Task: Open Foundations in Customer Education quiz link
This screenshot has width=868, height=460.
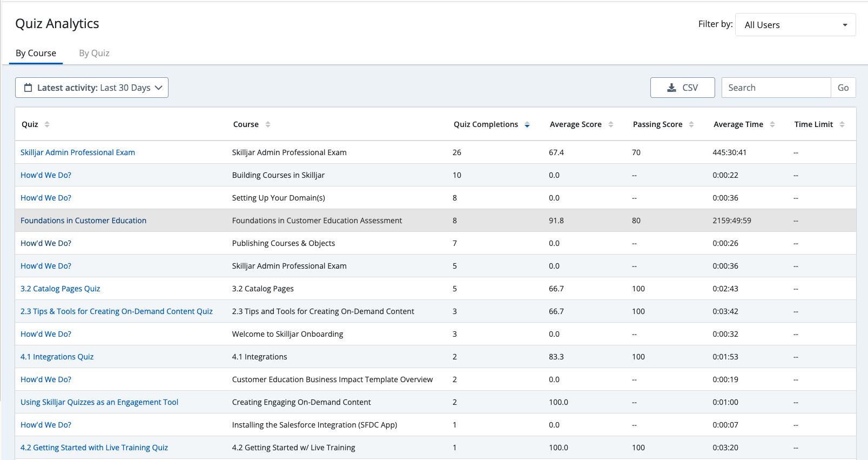Action: click(x=83, y=221)
